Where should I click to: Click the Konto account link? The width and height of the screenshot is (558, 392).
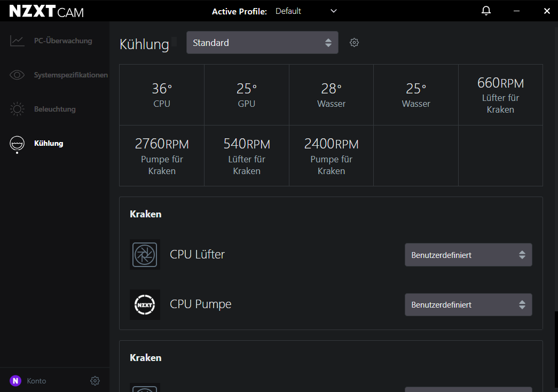point(36,381)
